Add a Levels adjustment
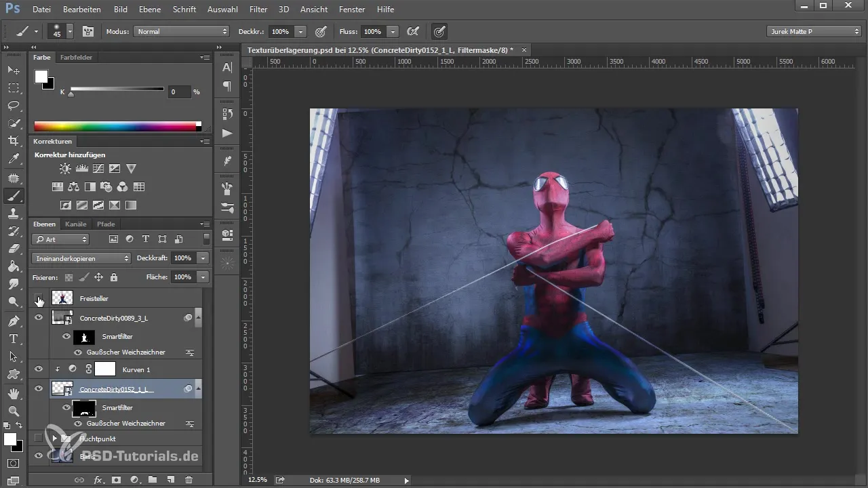 click(82, 168)
